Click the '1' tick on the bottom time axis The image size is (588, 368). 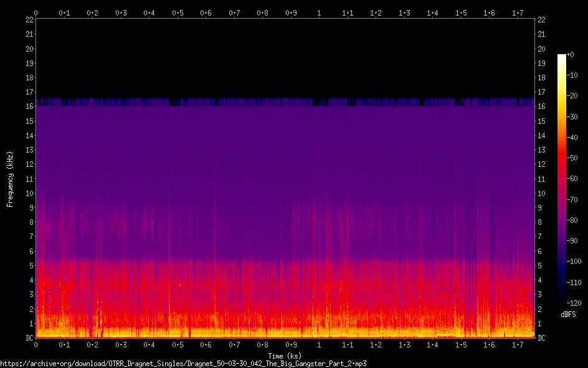[320, 345]
